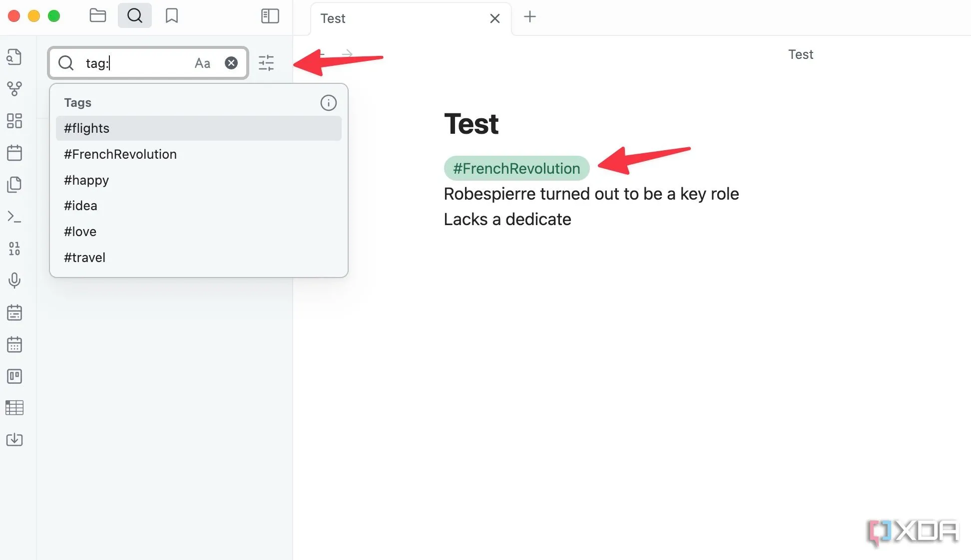Click the #FrenchRevolution tag in note
Screen dimensions: 971x560
click(516, 168)
